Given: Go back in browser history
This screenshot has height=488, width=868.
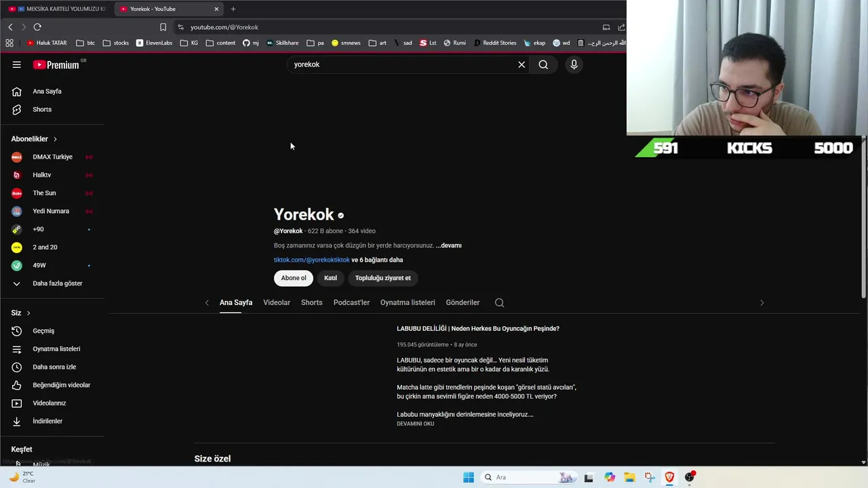Looking at the screenshot, I should pos(10,27).
